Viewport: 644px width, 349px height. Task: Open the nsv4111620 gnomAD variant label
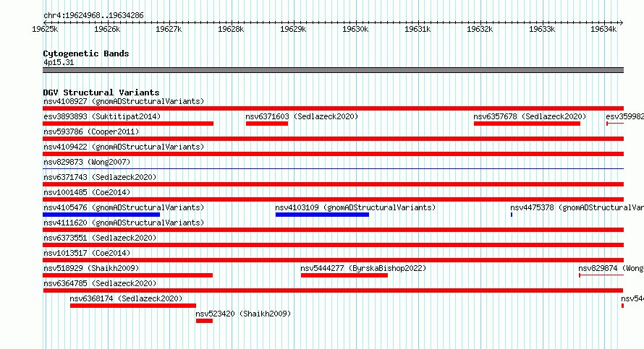[124, 223]
